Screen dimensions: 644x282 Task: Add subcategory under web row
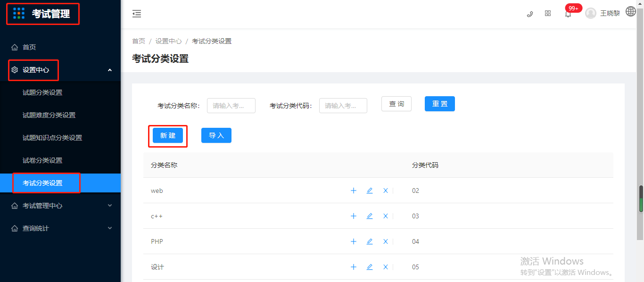click(x=354, y=191)
